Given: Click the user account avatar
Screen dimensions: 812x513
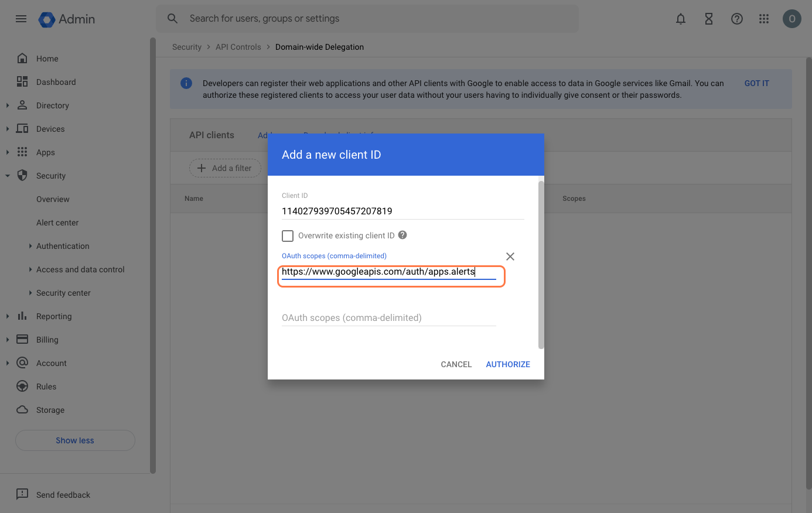Looking at the screenshot, I should (791, 19).
